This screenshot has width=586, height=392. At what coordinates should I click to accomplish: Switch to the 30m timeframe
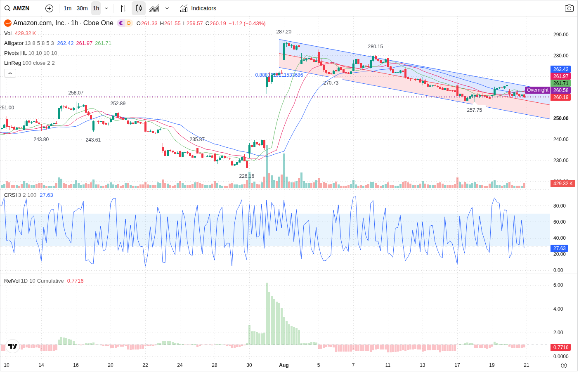(82, 8)
